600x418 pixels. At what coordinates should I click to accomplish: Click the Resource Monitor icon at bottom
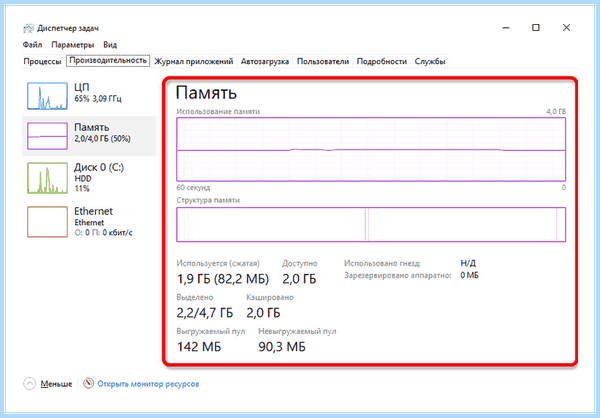pyautogui.click(x=88, y=383)
